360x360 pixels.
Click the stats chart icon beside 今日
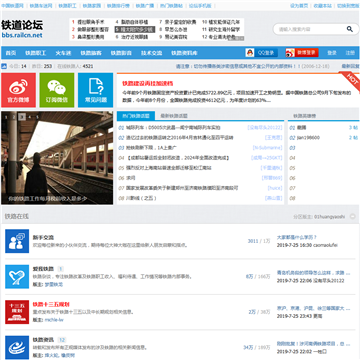click(x=4, y=66)
